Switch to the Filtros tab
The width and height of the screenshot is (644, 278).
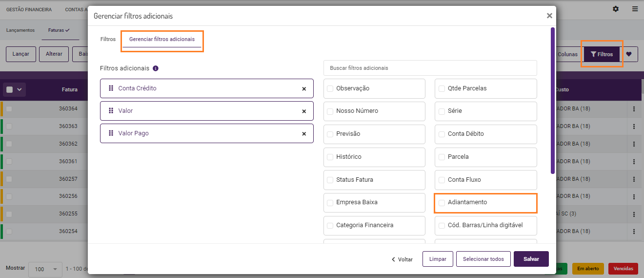pos(108,39)
